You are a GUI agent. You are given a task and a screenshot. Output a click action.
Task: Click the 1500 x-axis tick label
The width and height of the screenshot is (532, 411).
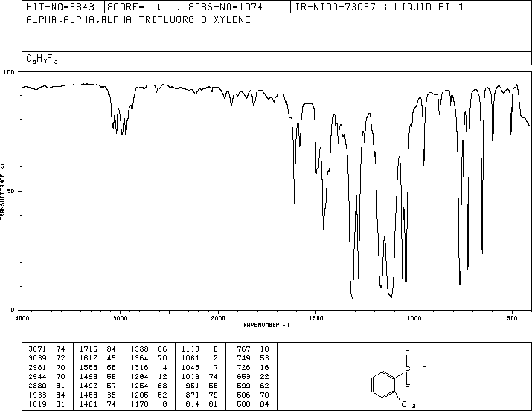[316, 318]
